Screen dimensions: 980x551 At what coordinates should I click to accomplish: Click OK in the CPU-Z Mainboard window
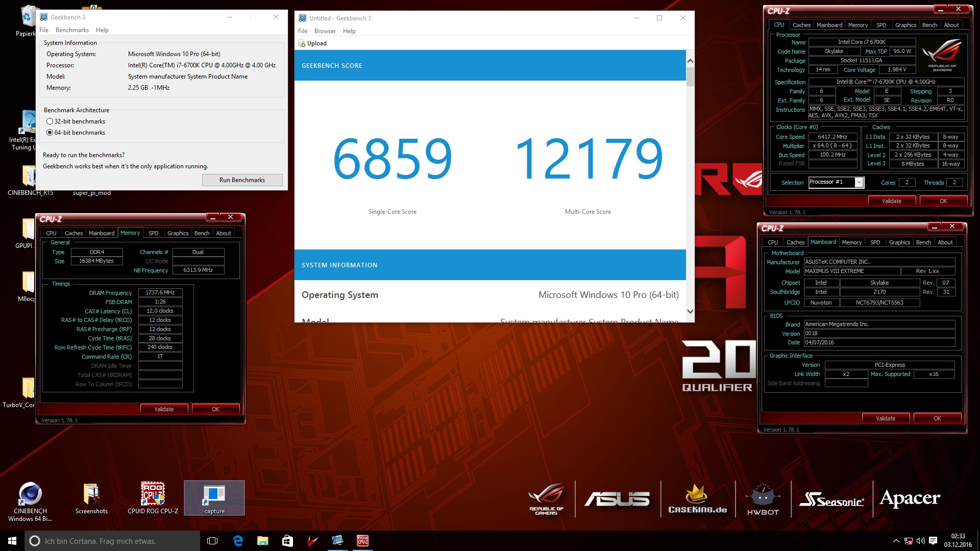pos(937,418)
